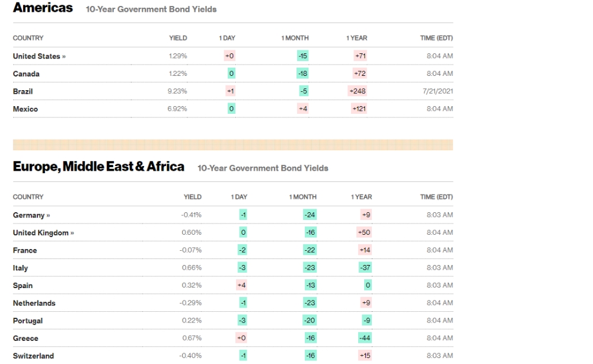Screen dimensions: 593x364
Task: Click the 9.23% yield for Brazil
Action: [177, 91]
